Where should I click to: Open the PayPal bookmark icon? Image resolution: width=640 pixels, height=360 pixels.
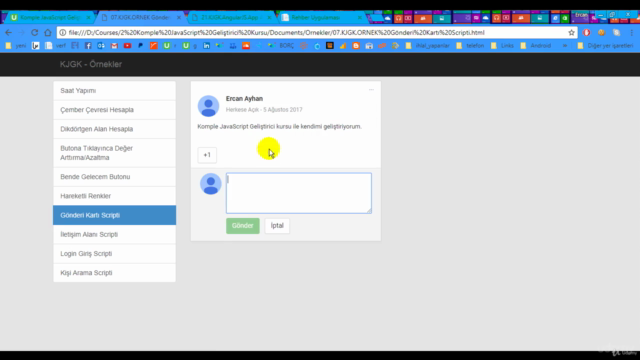tap(140, 46)
